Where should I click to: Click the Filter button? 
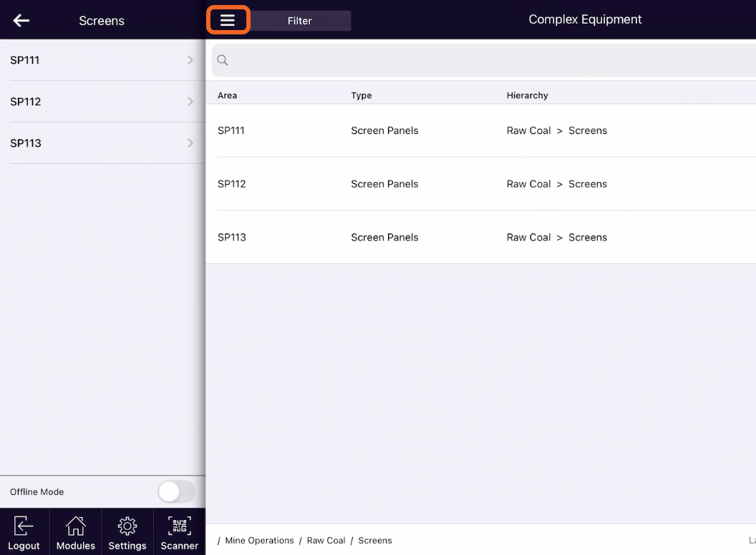[300, 21]
